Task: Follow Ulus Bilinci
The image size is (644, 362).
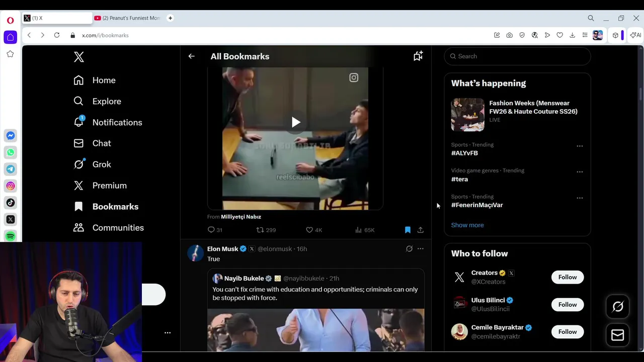Action: (568, 305)
